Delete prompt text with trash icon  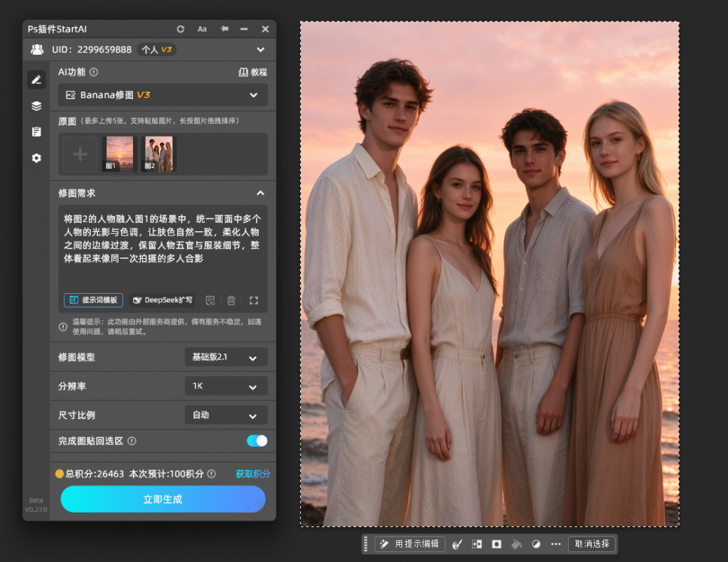(231, 300)
